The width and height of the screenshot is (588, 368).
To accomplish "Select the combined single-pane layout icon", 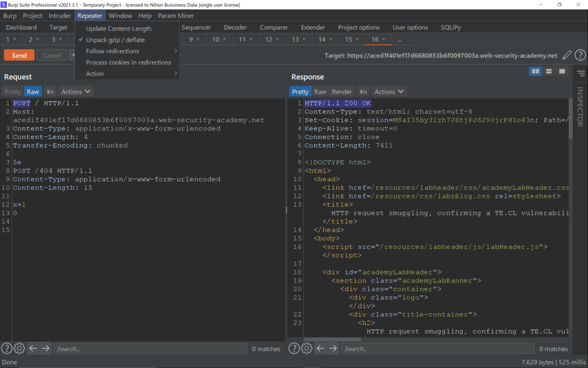I will pyautogui.click(x=562, y=72).
